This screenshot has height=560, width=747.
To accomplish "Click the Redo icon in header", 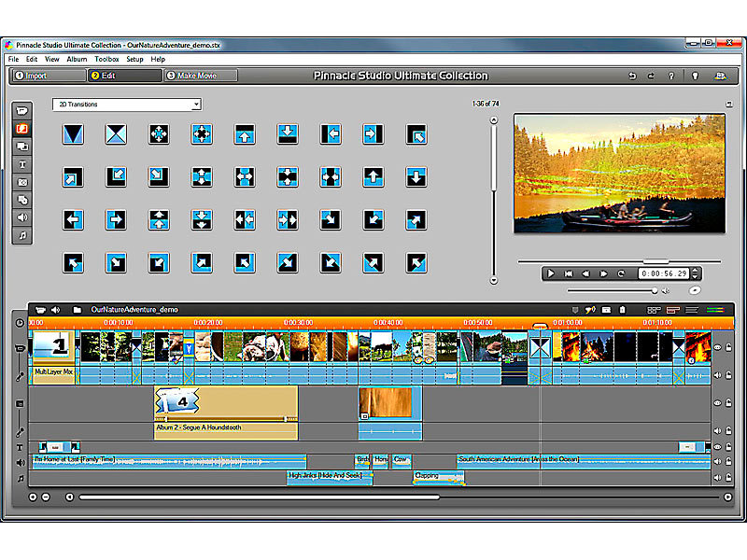I will (651, 76).
